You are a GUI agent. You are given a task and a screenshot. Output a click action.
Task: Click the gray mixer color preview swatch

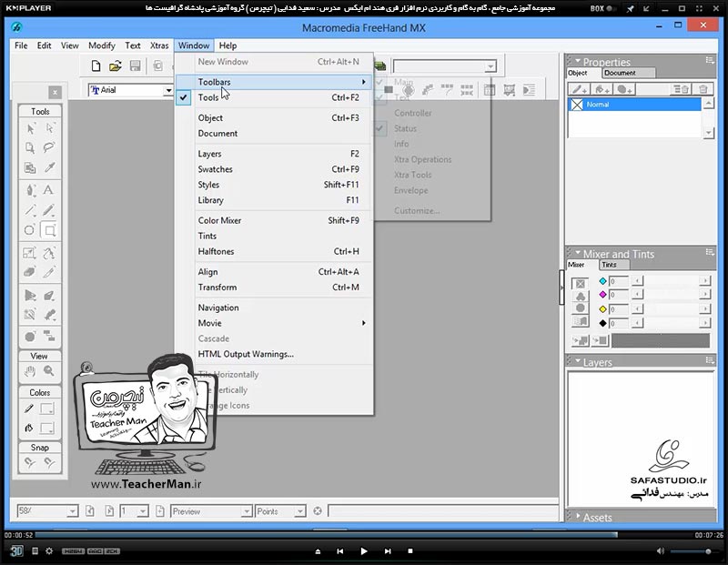pyautogui.click(x=661, y=341)
